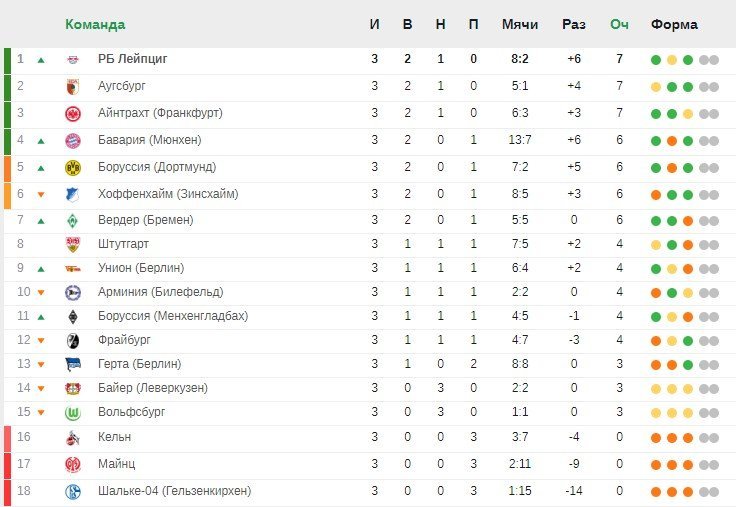Viewport: 736px width, 507px height.
Task: Open the РБ Лейпциг team link
Action: (x=132, y=59)
